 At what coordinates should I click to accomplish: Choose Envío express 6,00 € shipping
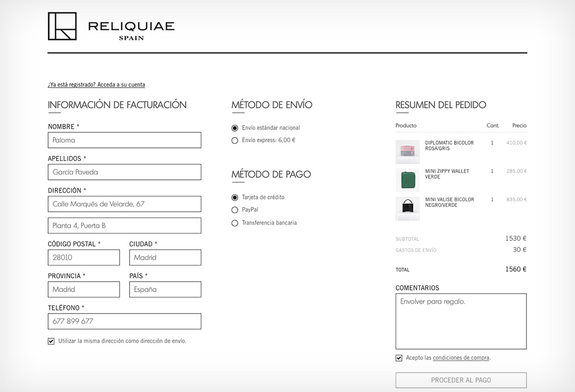tap(235, 141)
